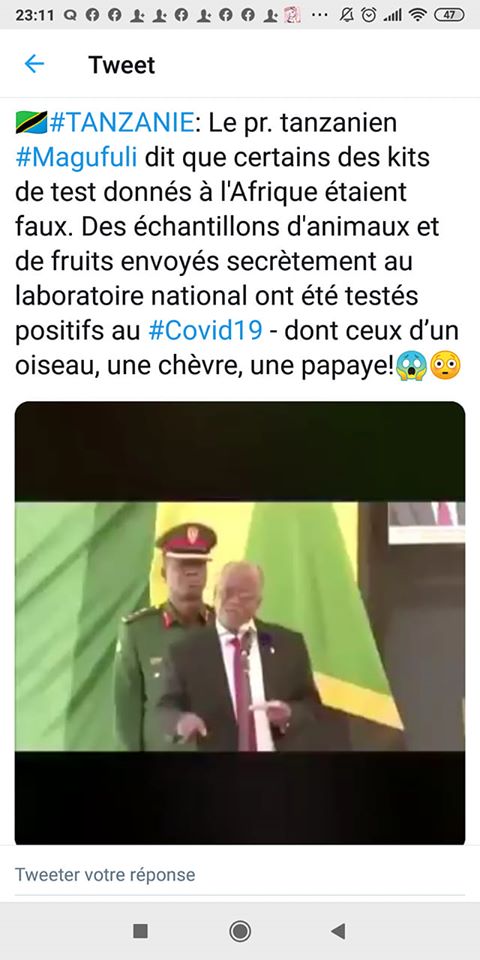Tap the Android circular home button
This screenshot has height=960, width=480.
[x=240, y=931]
